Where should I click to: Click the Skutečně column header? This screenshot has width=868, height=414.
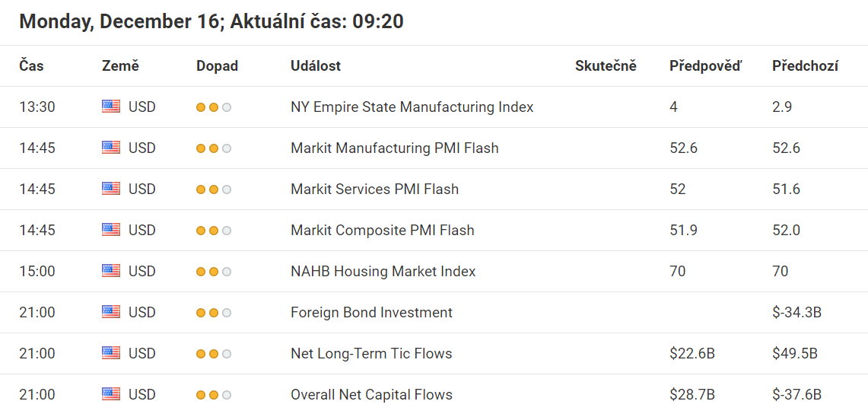606,66
